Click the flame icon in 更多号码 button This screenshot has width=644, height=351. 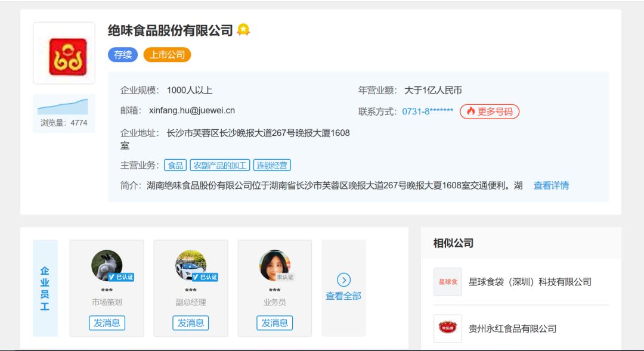pyautogui.click(x=470, y=112)
